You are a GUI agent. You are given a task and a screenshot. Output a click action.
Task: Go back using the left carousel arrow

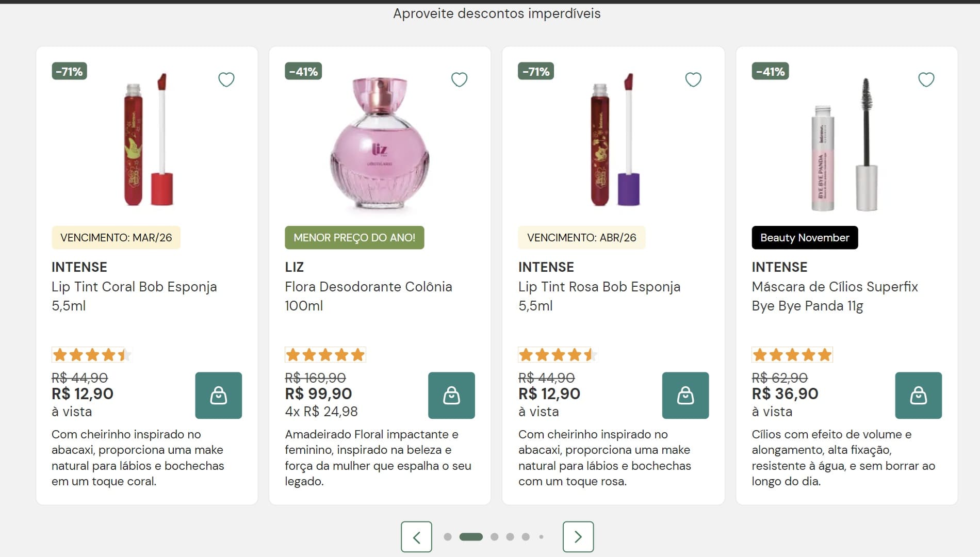(417, 536)
